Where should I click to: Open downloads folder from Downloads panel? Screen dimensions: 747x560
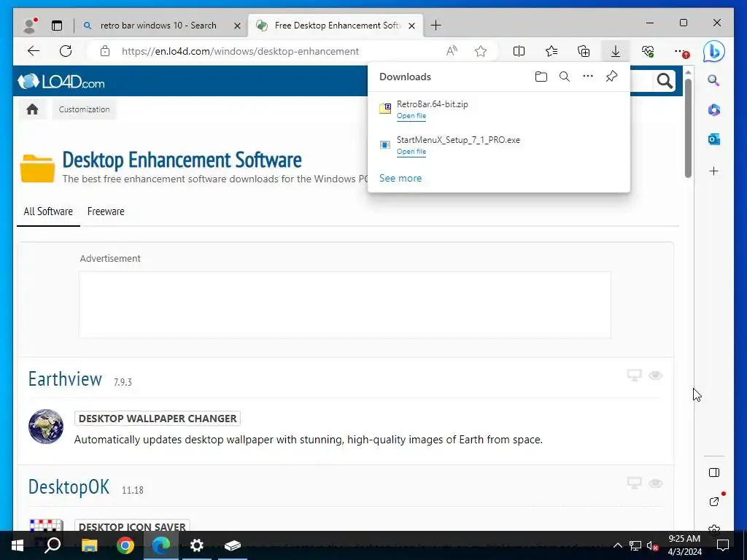[541, 77]
